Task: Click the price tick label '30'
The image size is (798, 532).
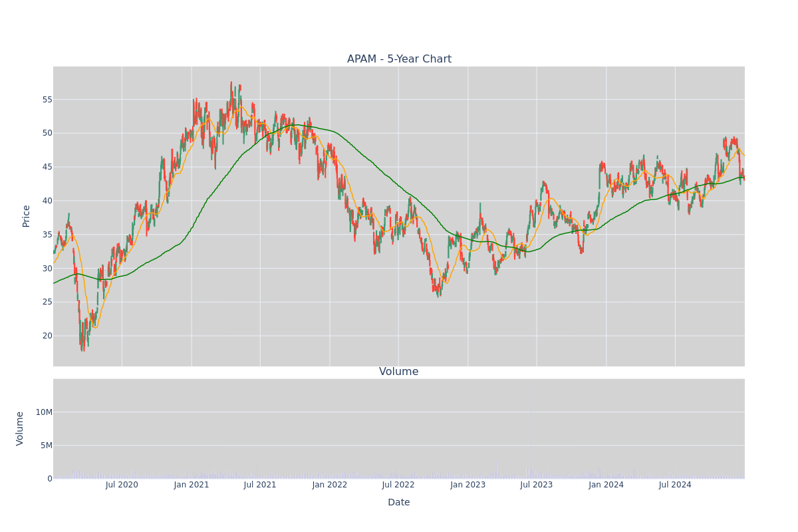Action: point(47,269)
